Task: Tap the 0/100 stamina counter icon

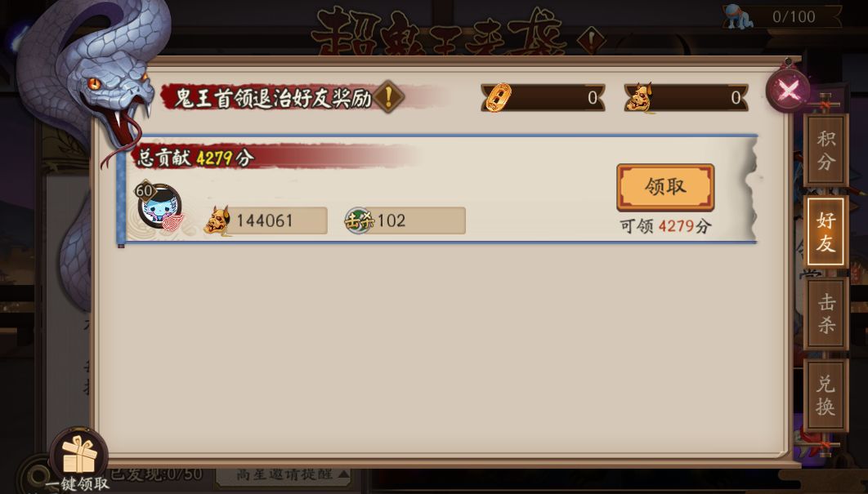Action: click(740, 16)
